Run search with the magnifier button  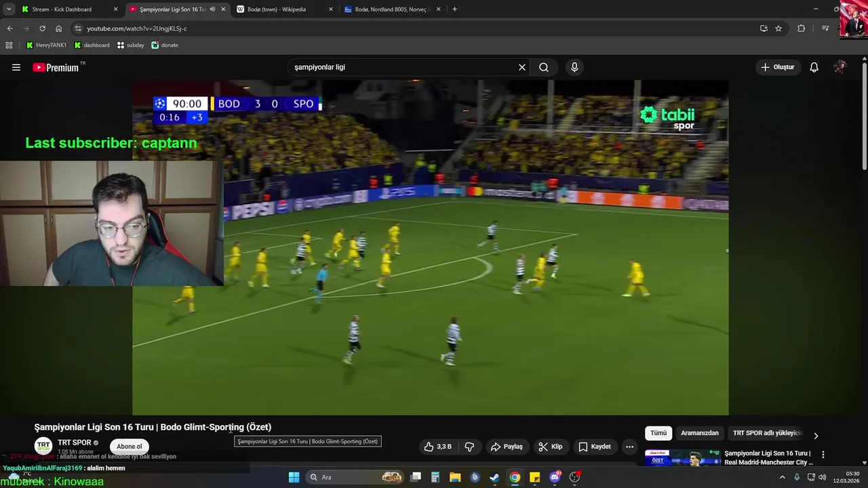click(x=544, y=67)
